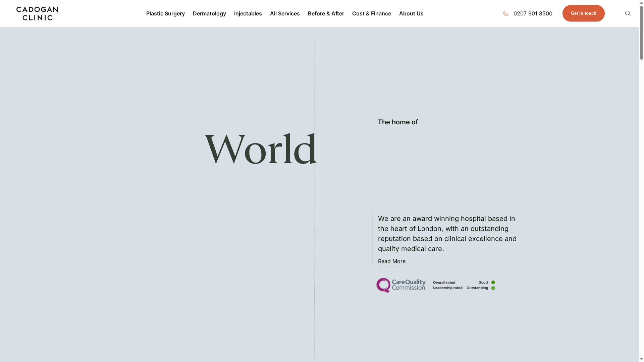The image size is (644, 362).
Task: Select Cost & Finance in the navigation
Action: [372, 13]
